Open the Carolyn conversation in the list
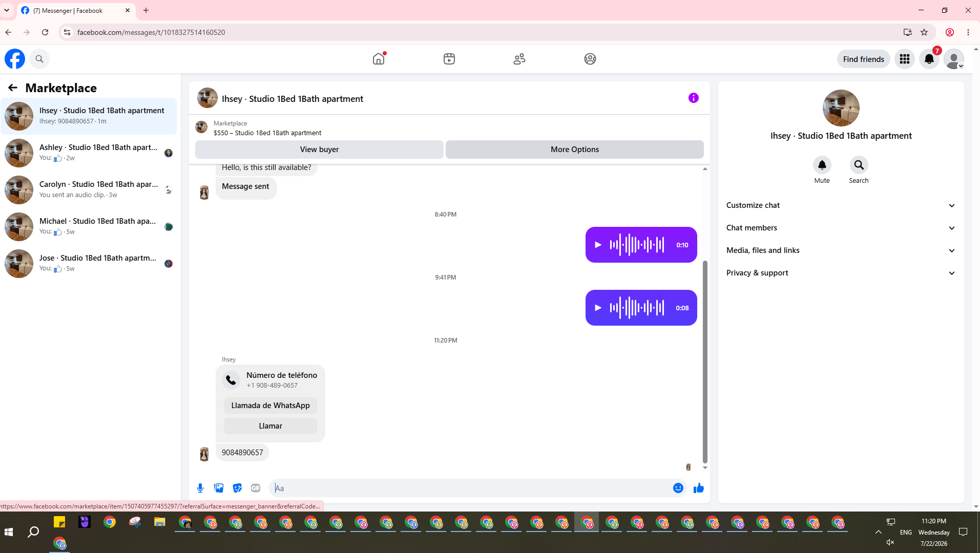The image size is (980, 553). tap(89, 190)
